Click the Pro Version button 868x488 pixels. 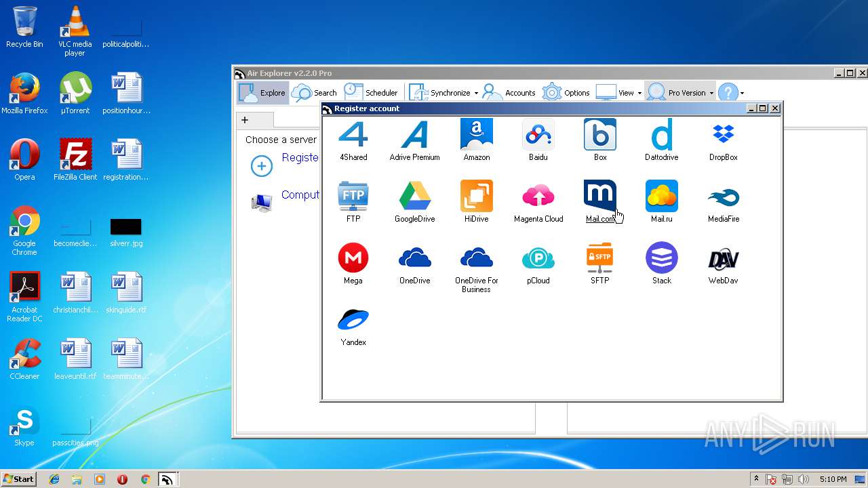[676, 93]
